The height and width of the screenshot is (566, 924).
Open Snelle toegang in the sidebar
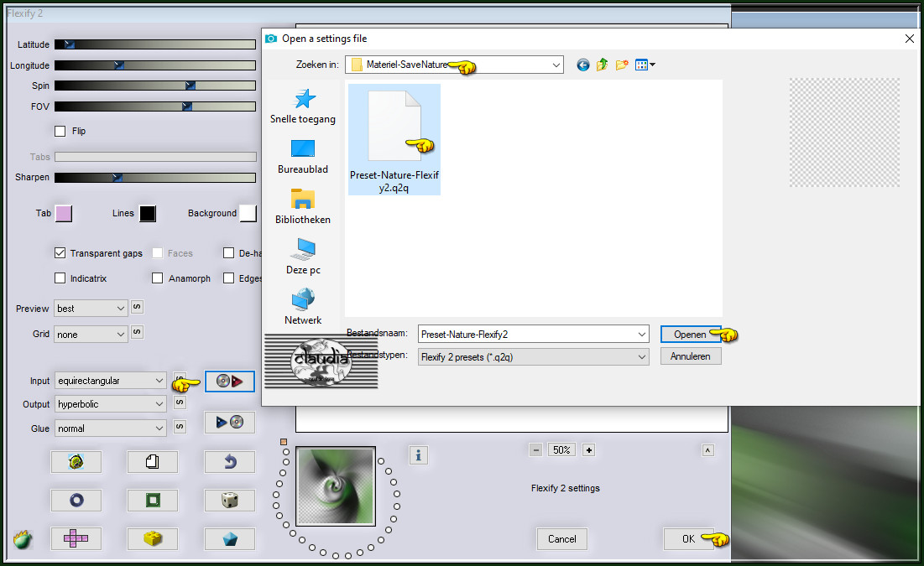[x=303, y=106]
